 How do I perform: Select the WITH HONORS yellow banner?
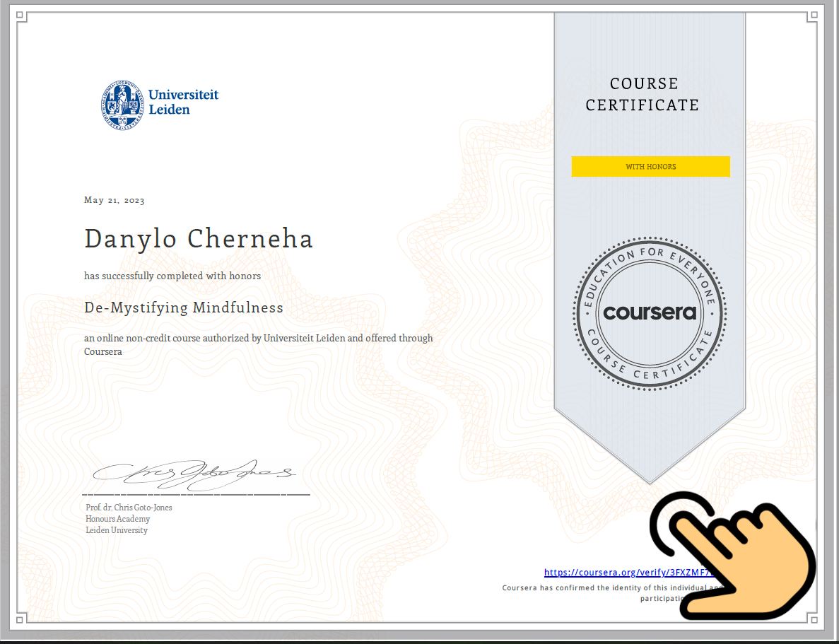[651, 167]
